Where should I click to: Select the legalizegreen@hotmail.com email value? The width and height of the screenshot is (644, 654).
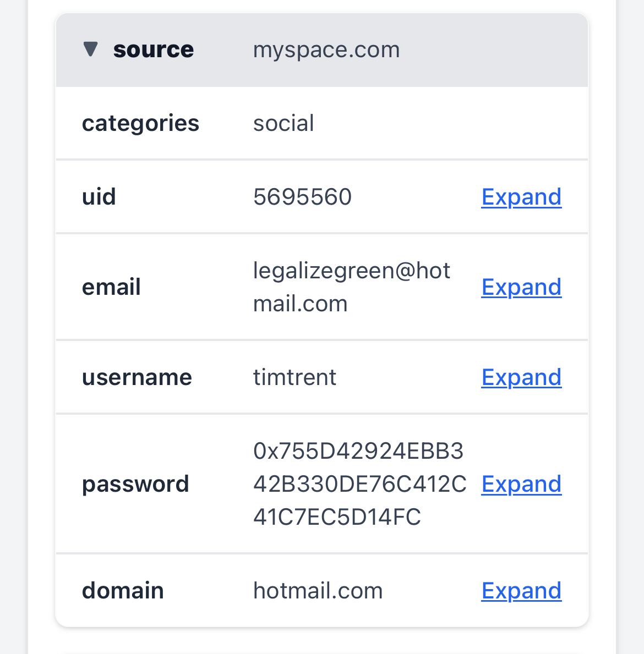point(351,287)
